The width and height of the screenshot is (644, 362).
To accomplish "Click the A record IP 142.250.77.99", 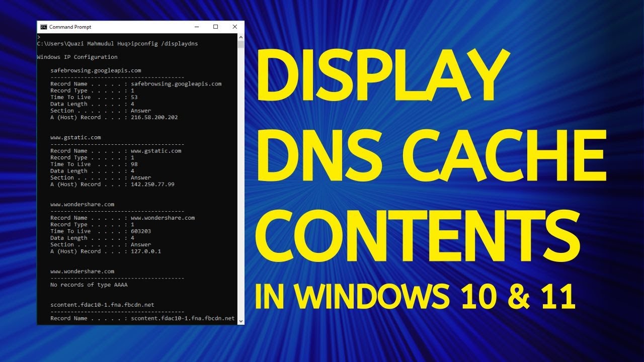I will point(152,184).
